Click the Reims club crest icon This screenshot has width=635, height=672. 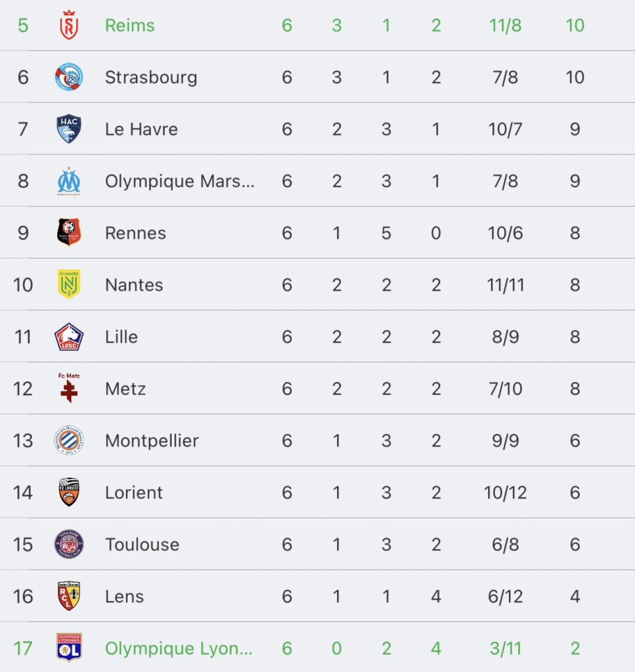(x=69, y=26)
